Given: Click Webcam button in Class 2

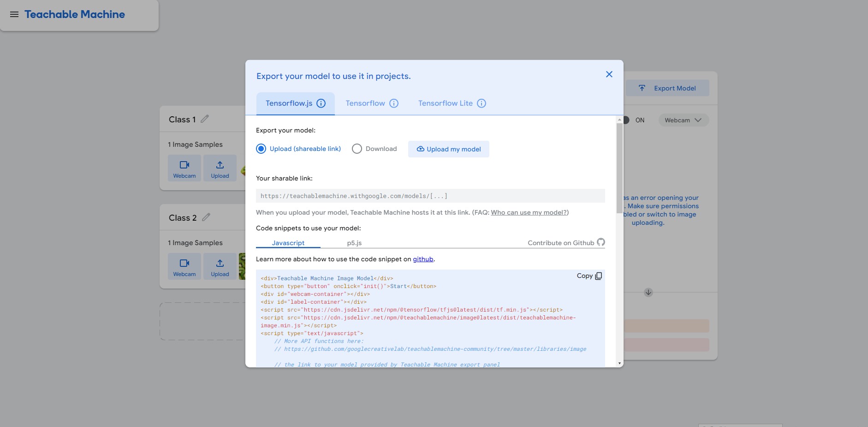Looking at the screenshot, I should click(184, 267).
